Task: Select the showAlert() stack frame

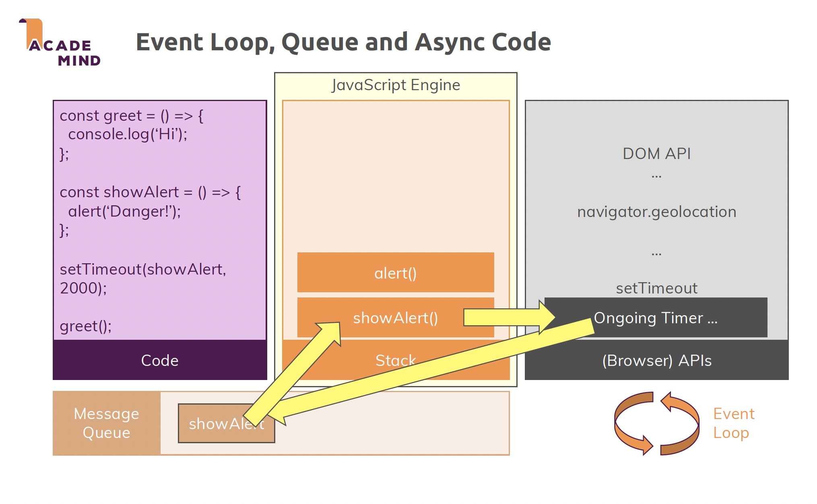Action: 396,318
